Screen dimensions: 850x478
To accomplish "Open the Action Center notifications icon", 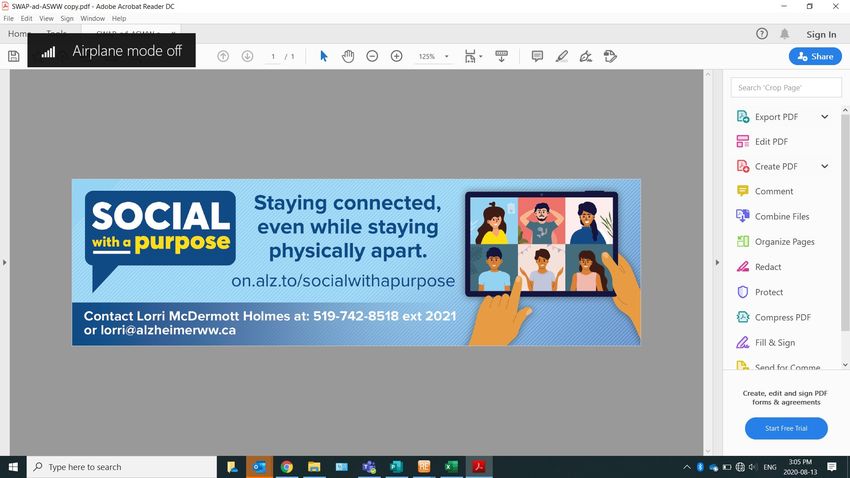I will 832,467.
